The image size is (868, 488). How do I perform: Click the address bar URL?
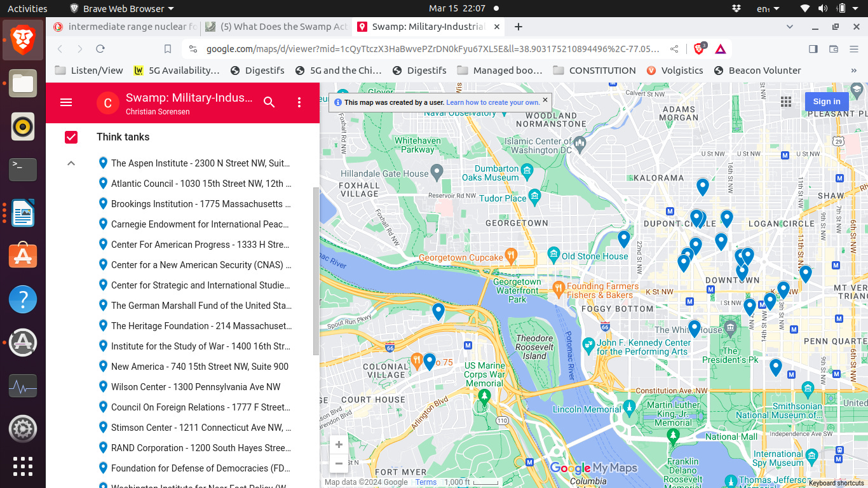click(x=433, y=49)
